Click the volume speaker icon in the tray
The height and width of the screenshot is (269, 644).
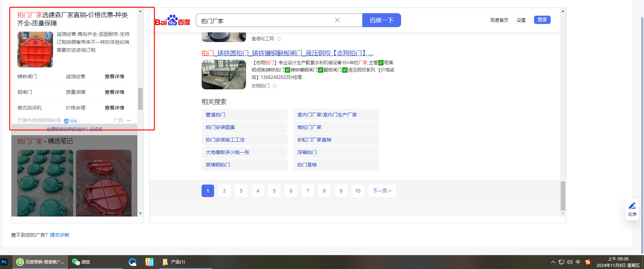(570, 262)
